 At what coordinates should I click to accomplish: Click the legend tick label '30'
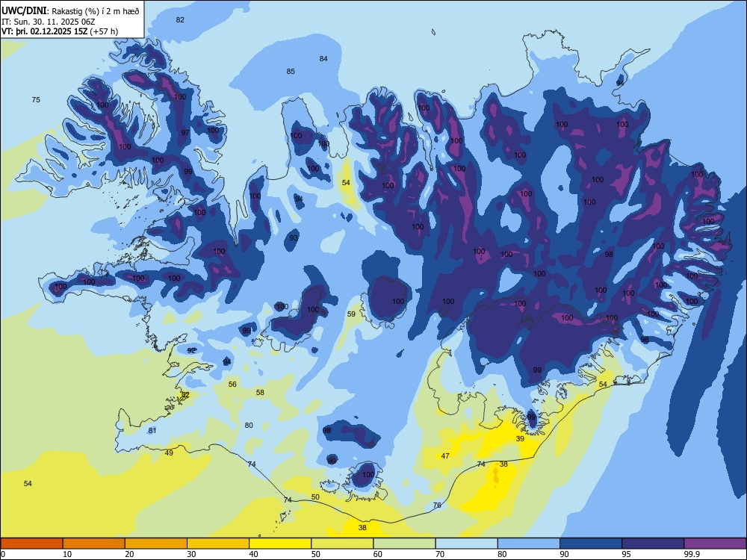click(x=191, y=554)
